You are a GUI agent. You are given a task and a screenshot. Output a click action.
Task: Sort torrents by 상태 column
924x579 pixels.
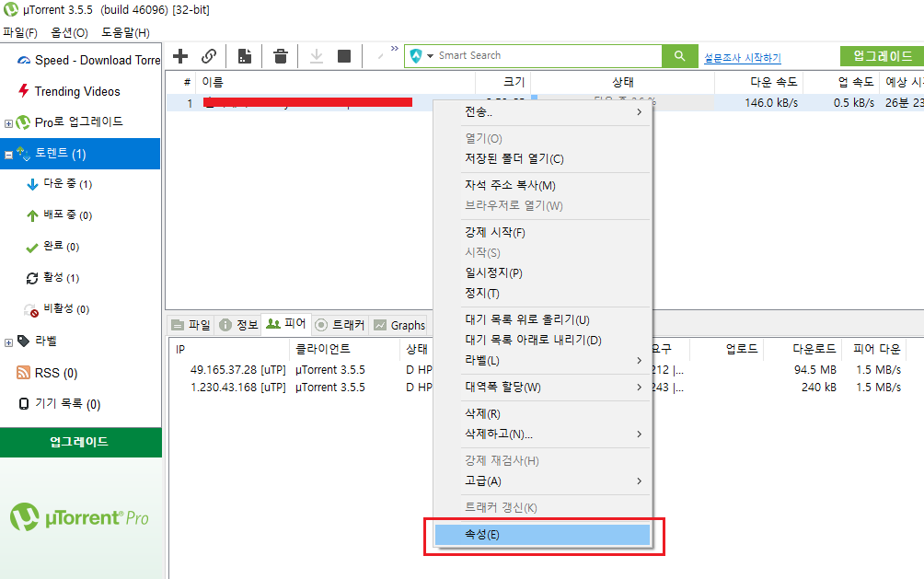pyautogui.click(x=623, y=82)
